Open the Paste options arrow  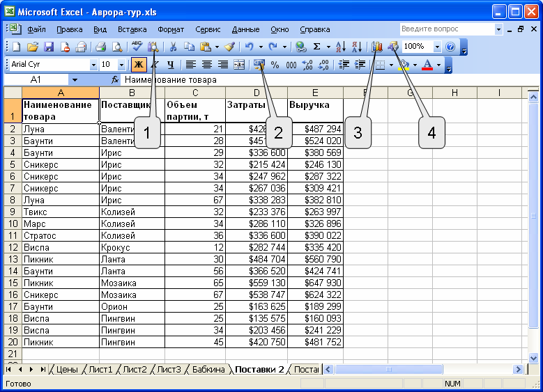coord(217,47)
